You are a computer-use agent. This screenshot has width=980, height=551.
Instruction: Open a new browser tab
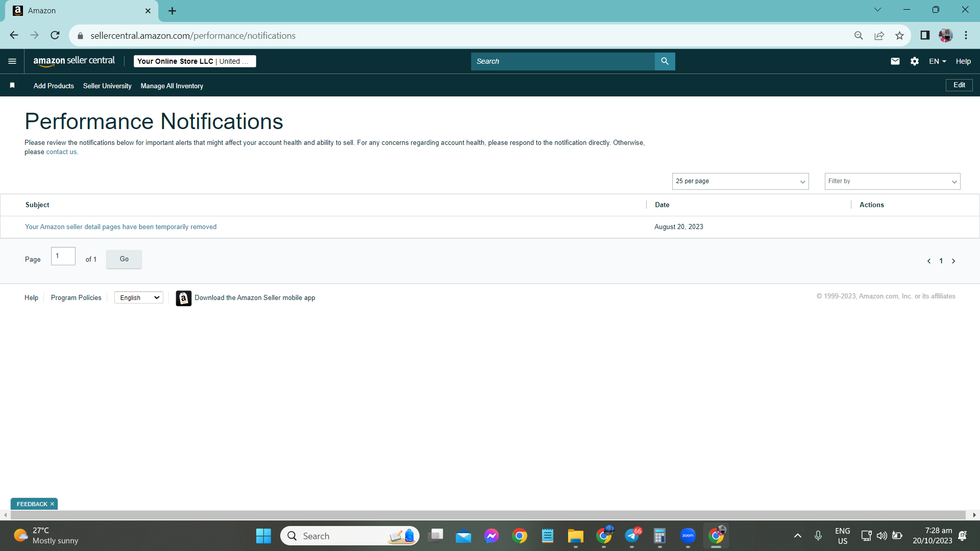point(173,11)
